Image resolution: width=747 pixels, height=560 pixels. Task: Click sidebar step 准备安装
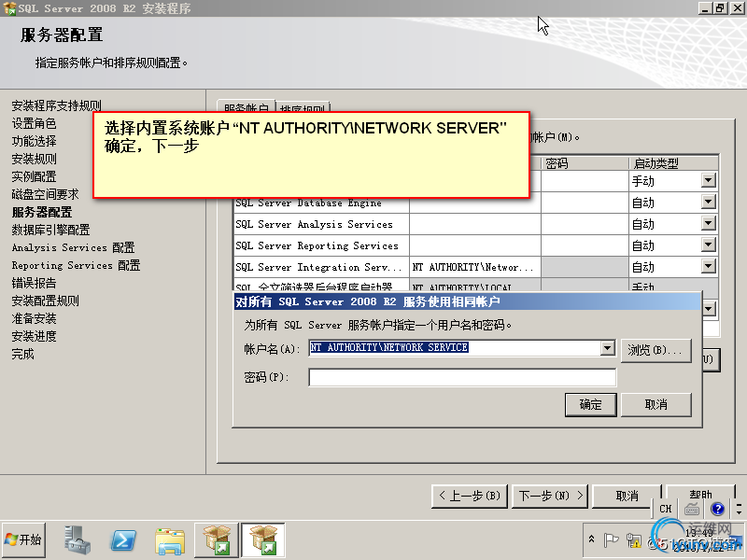34,318
